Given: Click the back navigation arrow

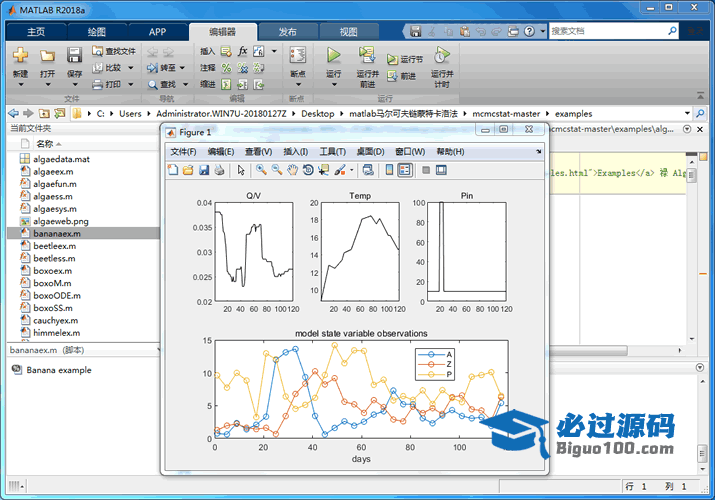Looking at the screenshot, I should click(13, 113).
